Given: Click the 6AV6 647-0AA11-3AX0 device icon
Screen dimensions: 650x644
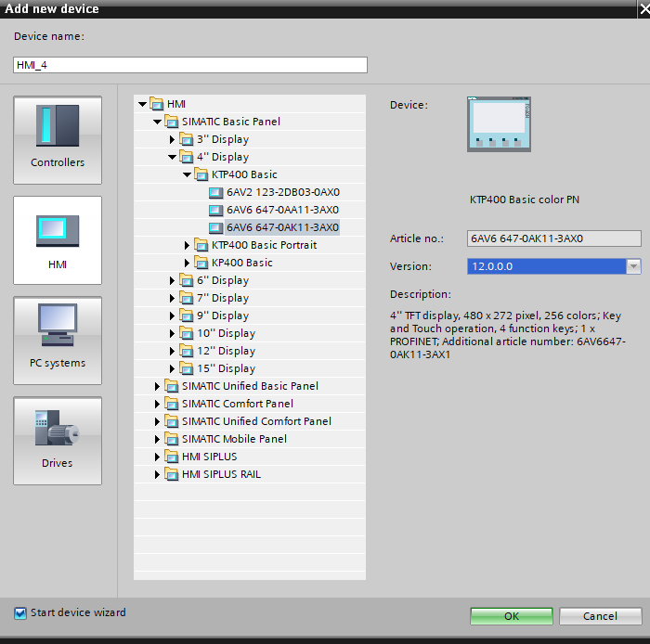Looking at the screenshot, I should tap(215, 210).
